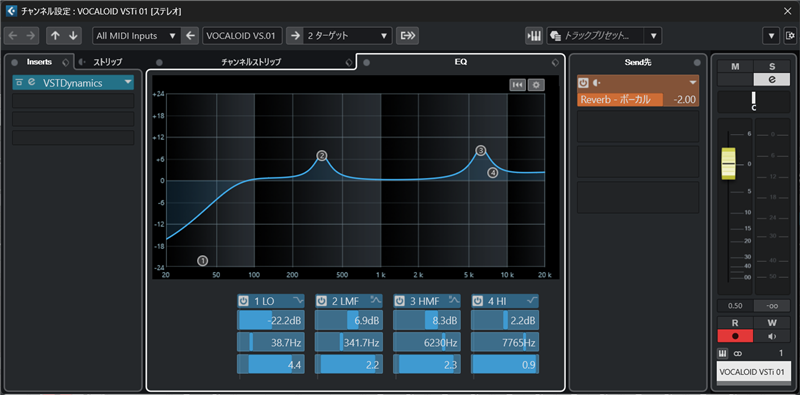Open the 2 ターゲット output dropdown
This screenshot has height=395, width=800.
click(x=347, y=36)
